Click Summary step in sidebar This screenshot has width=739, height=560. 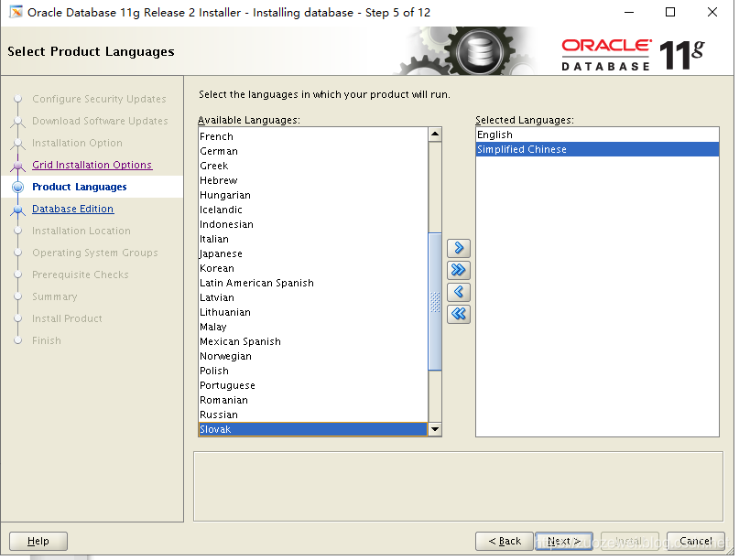[54, 296]
